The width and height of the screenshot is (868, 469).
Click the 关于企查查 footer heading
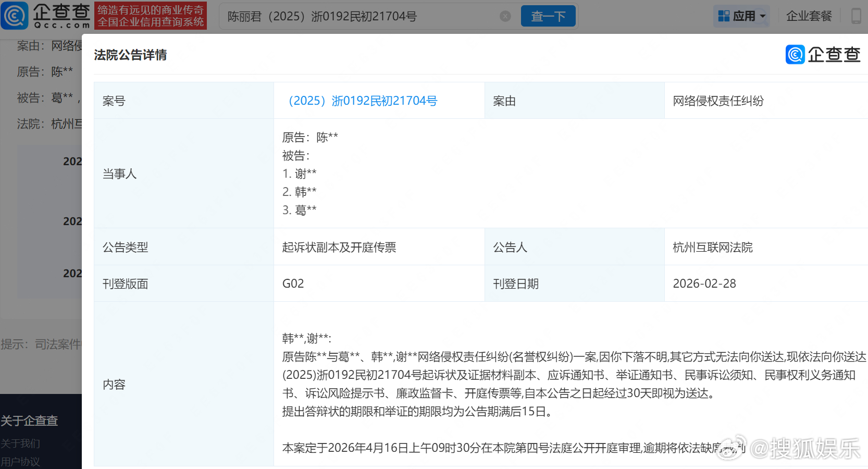(x=29, y=421)
